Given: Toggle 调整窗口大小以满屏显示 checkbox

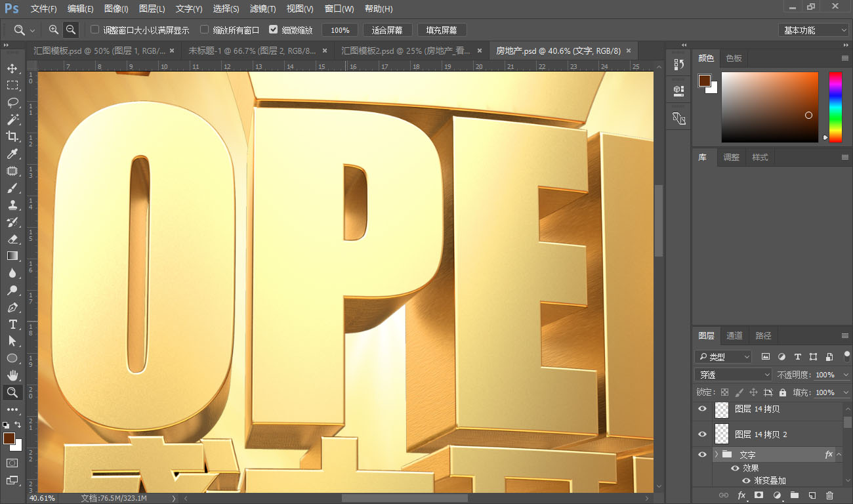Looking at the screenshot, I should (x=95, y=30).
